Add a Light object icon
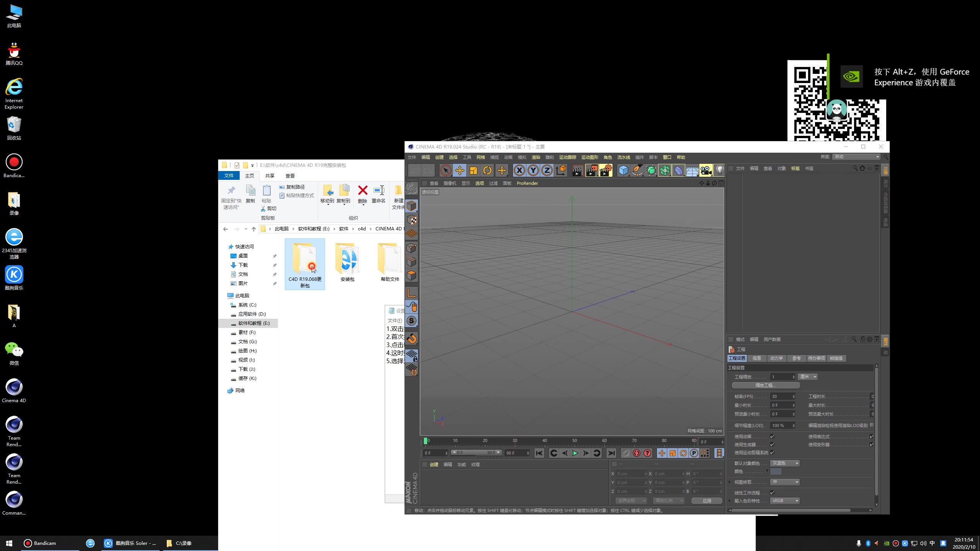Viewport: 980px width, 551px height. click(x=719, y=171)
